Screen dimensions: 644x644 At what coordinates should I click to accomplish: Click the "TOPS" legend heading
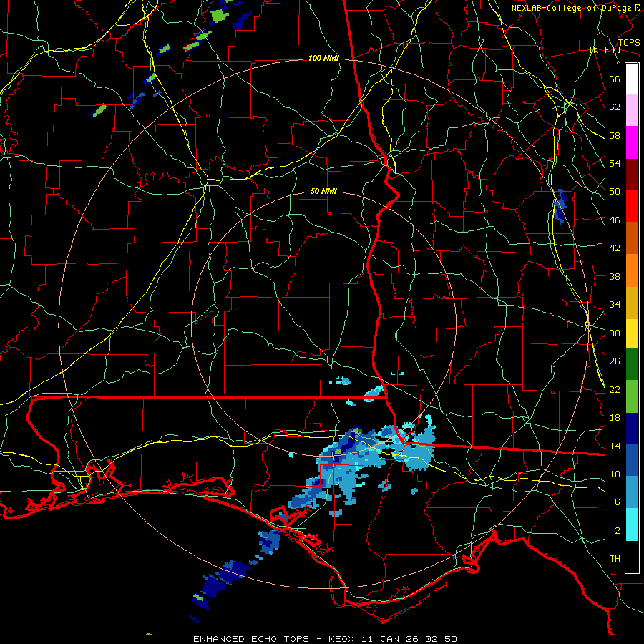tap(629, 43)
